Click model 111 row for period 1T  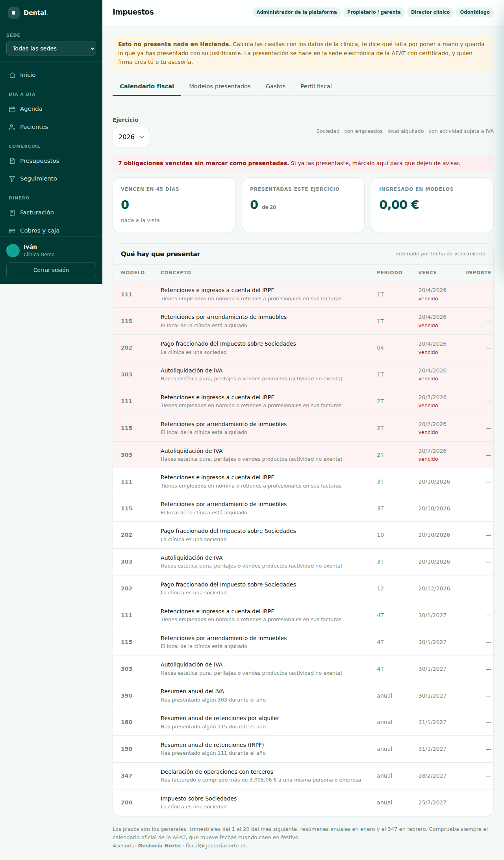(x=303, y=294)
